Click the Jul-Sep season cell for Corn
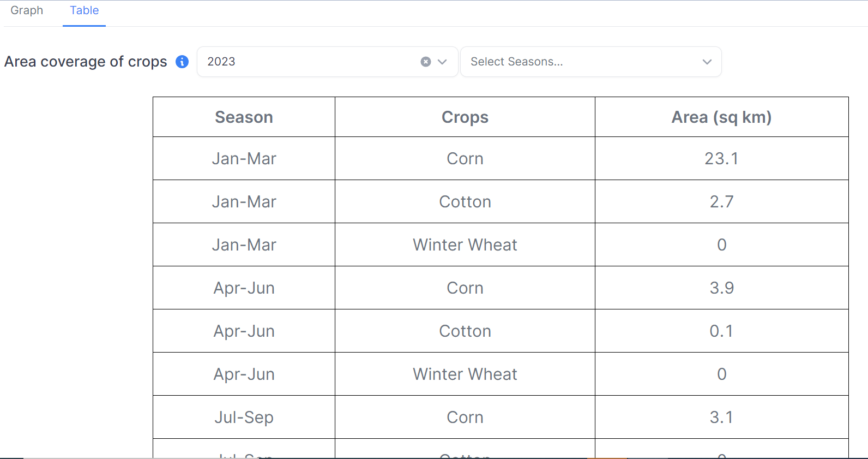This screenshot has width=868, height=459. pyautogui.click(x=244, y=417)
